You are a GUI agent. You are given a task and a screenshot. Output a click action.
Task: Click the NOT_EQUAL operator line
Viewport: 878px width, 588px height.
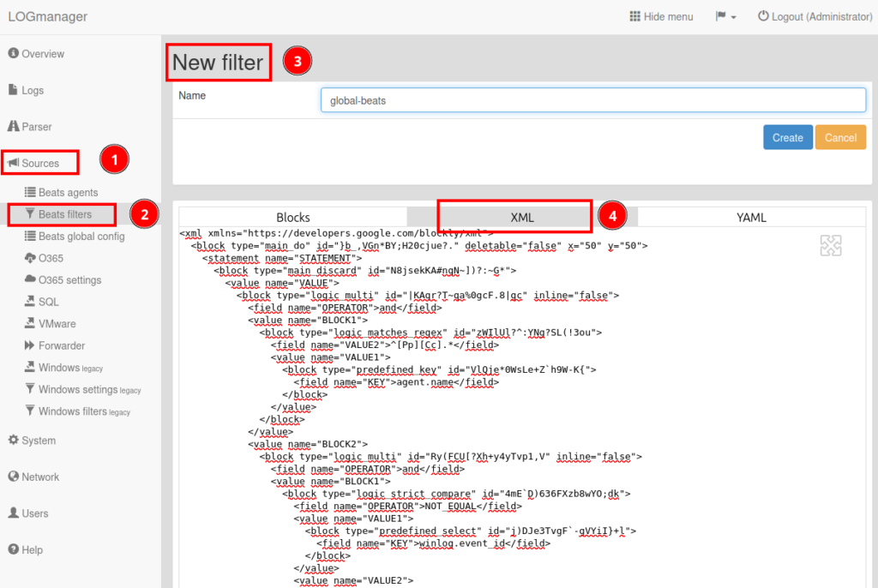pyautogui.click(x=407, y=507)
